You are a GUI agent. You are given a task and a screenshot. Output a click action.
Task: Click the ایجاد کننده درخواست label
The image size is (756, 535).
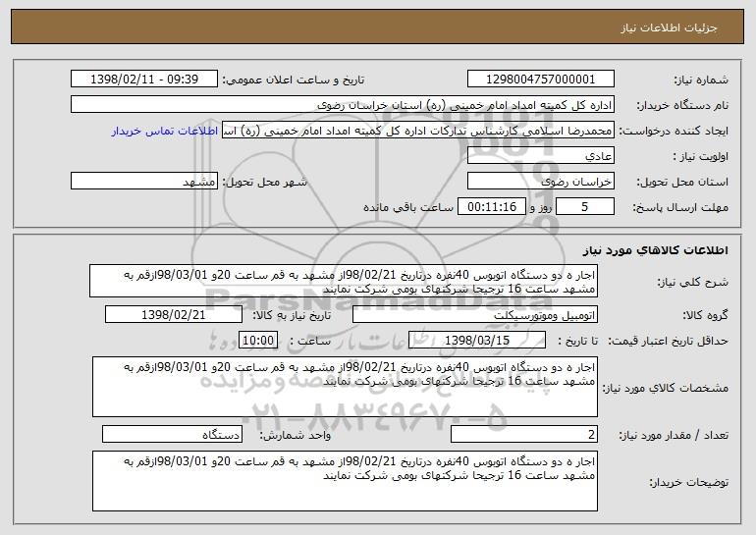(x=674, y=132)
